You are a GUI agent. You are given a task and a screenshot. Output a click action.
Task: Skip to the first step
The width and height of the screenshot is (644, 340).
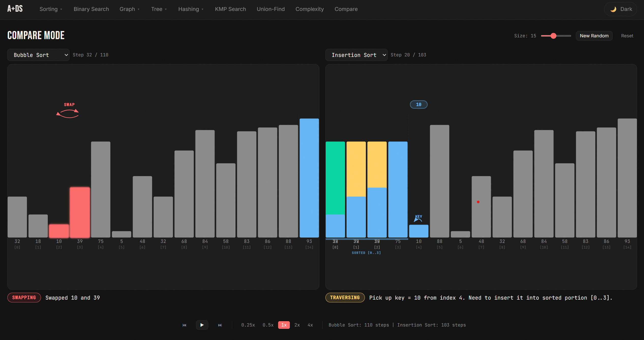184,325
